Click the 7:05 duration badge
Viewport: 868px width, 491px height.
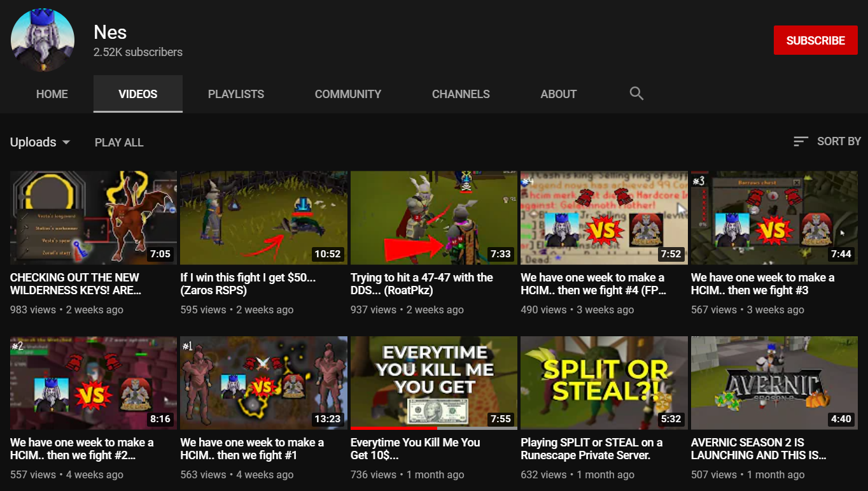(160, 254)
